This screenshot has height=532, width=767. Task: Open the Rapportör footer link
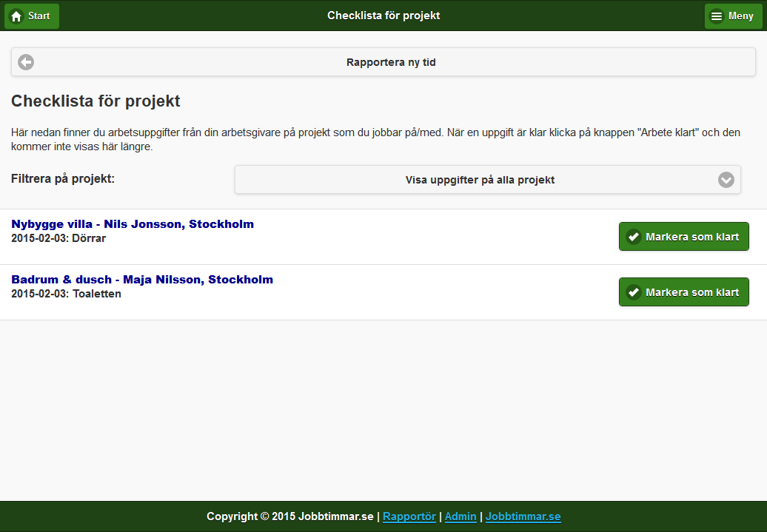[x=409, y=516]
